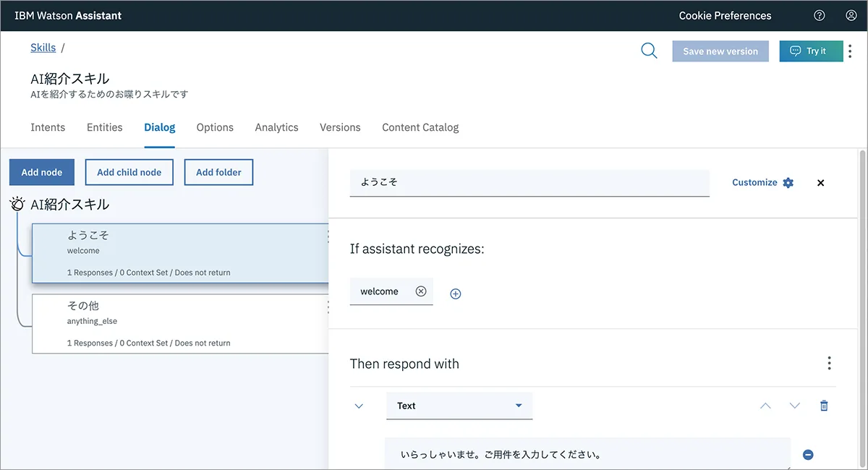Open Cookie Preferences in header

[725, 15]
